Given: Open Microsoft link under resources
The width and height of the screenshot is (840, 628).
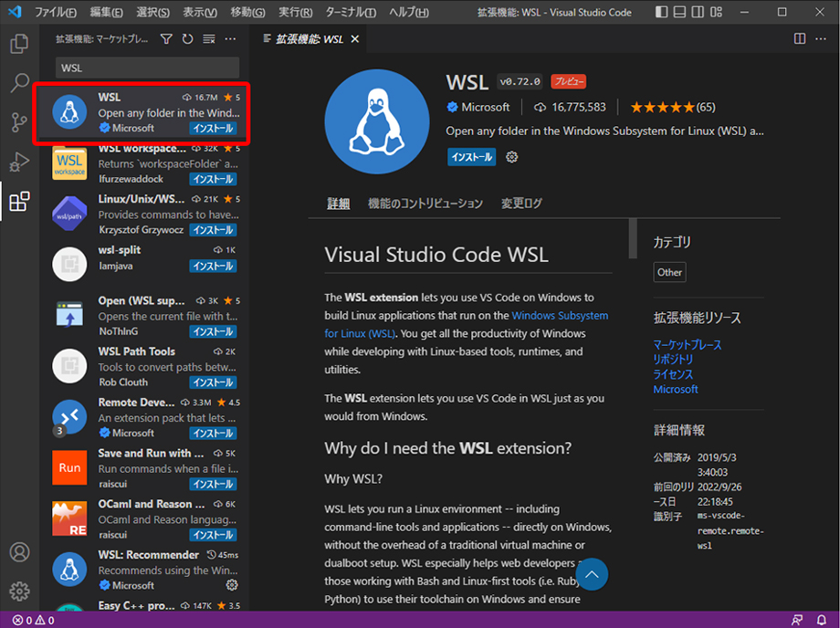Looking at the screenshot, I should (x=676, y=389).
